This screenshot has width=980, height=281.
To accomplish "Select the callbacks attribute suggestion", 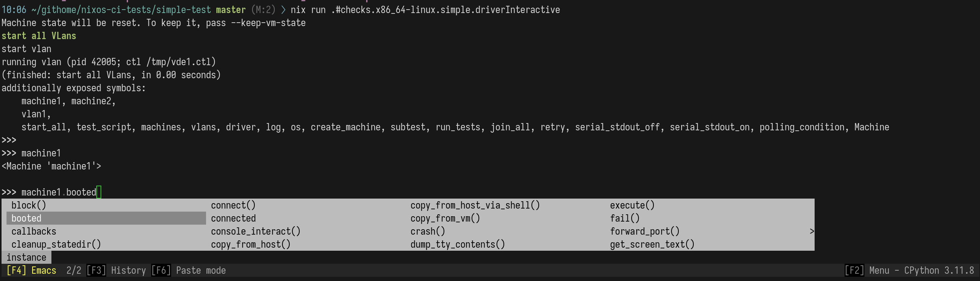I will (x=34, y=231).
